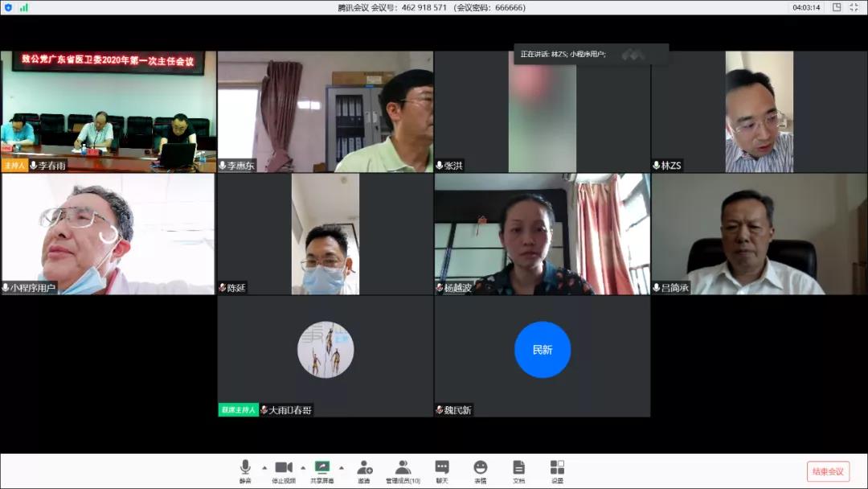Click the blue 民新 avatar circle
Viewport: 868px width, 489px height.
coord(542,349)
